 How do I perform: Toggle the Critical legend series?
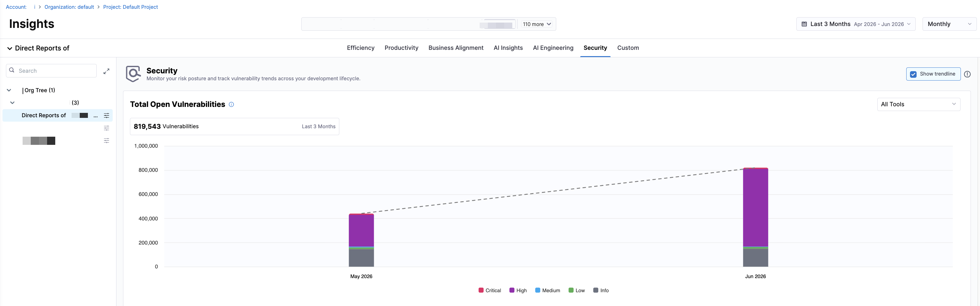(490, 290)
